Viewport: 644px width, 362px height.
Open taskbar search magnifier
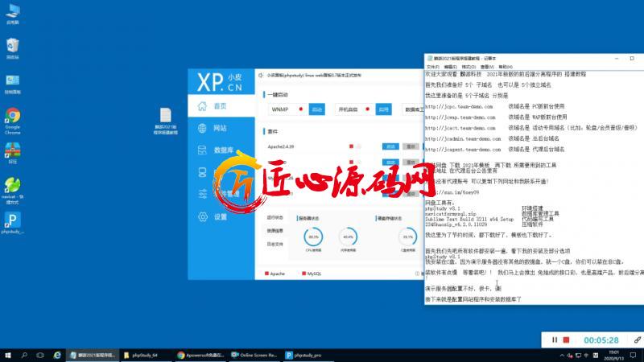24,355
